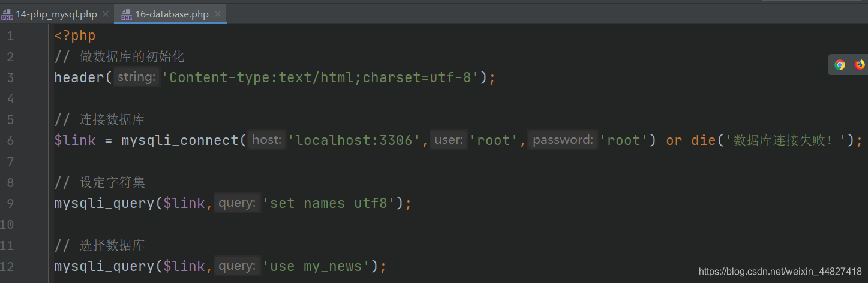Click the comment '做数据库的初始化'
The image size is (868, 283).
click(x=132, y=57)
